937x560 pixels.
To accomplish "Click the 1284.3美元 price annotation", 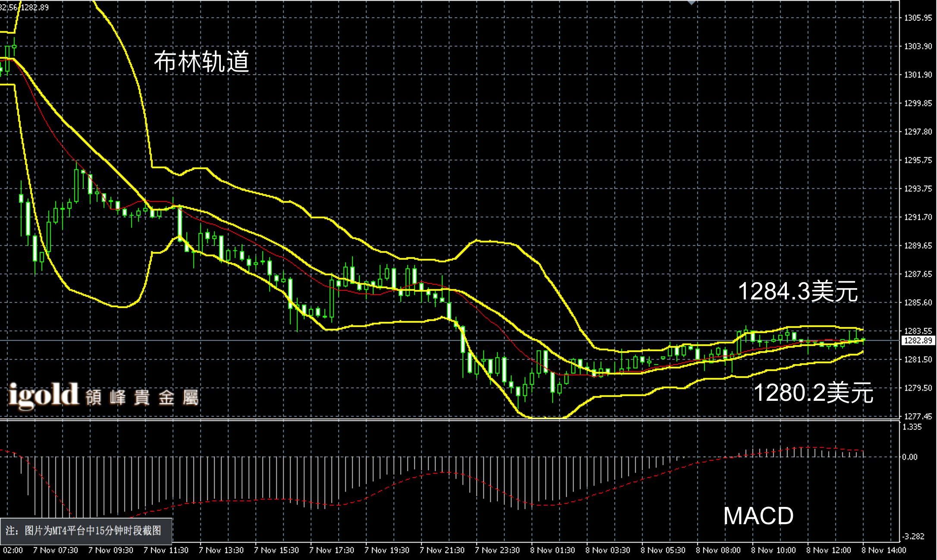I will point(798,291).
